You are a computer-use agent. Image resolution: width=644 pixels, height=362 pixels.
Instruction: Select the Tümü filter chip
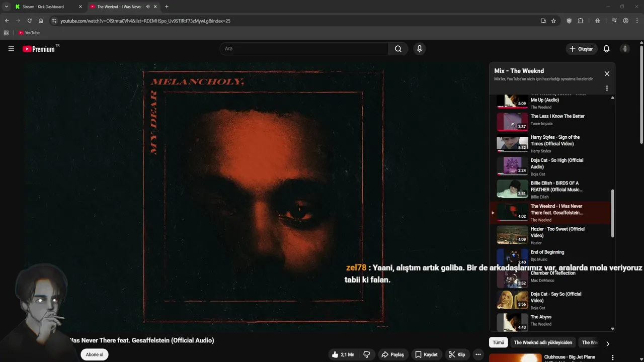click(x=498, y=342)
